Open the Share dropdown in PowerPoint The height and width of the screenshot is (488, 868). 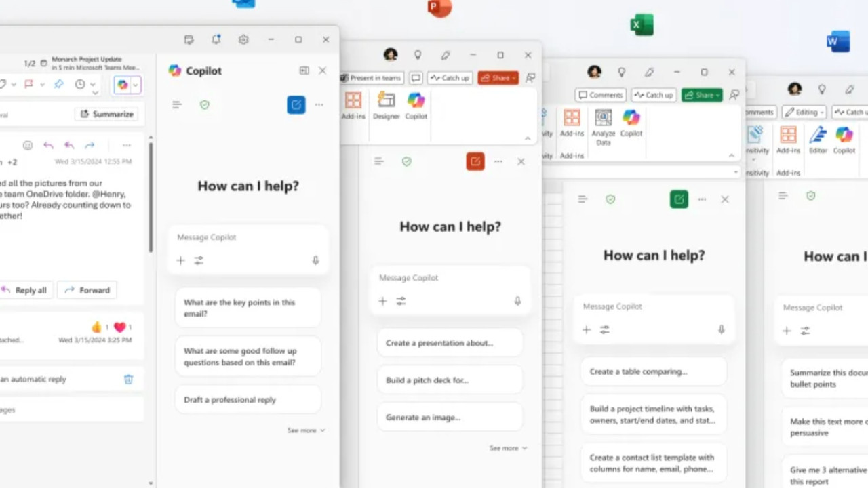498,78
